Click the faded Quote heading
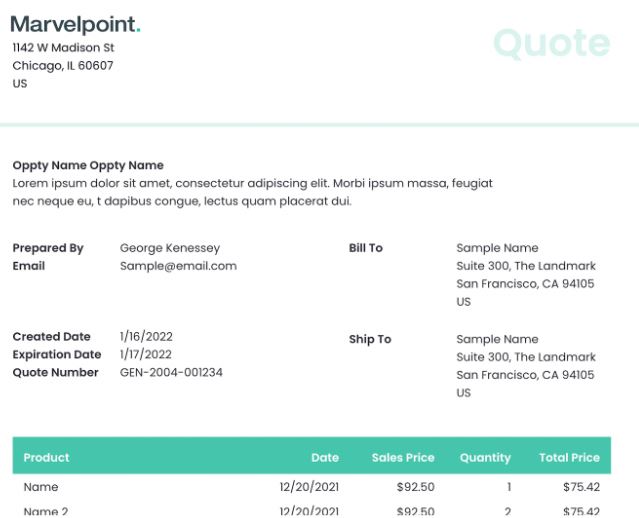 tap(552, 44)
